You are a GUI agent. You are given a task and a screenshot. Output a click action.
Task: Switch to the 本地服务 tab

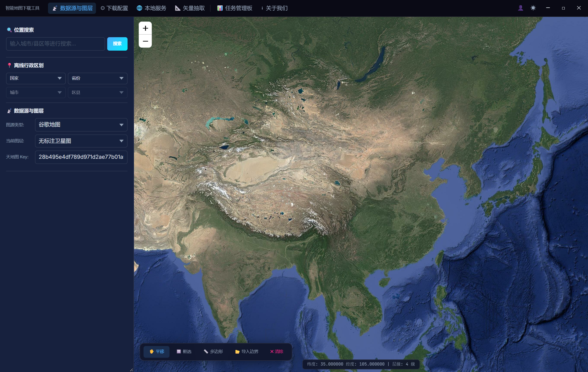(151, 8)
